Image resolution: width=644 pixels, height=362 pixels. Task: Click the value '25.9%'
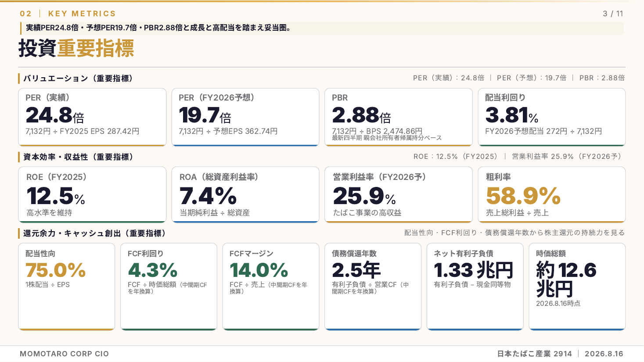point(364,196)
